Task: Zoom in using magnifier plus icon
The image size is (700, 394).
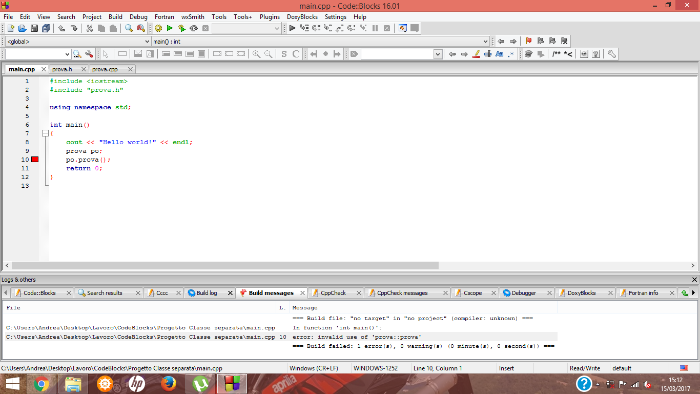Action: [x=256, y=54]
